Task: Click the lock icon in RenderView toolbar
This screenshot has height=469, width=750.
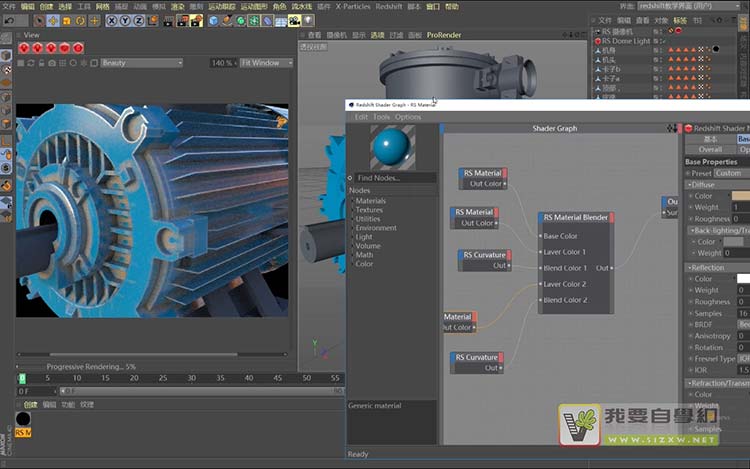Action: pos(41,63)
